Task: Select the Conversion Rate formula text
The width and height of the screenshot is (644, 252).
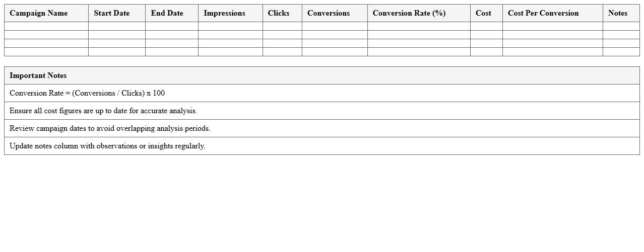Action: (x=87, y=93)
